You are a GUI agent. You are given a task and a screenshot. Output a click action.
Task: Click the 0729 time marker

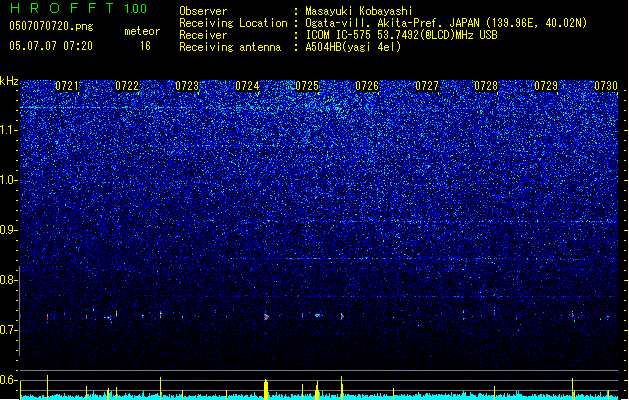coord(546,86)
